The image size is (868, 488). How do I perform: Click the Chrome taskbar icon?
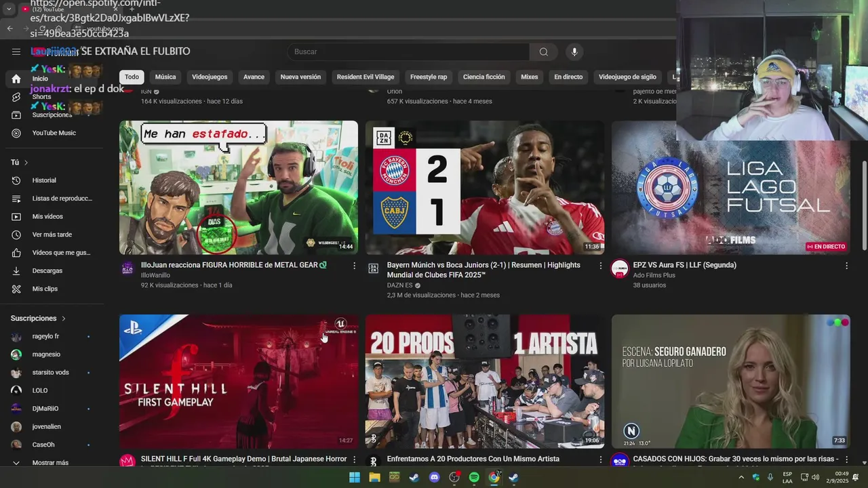click(494, 478)
